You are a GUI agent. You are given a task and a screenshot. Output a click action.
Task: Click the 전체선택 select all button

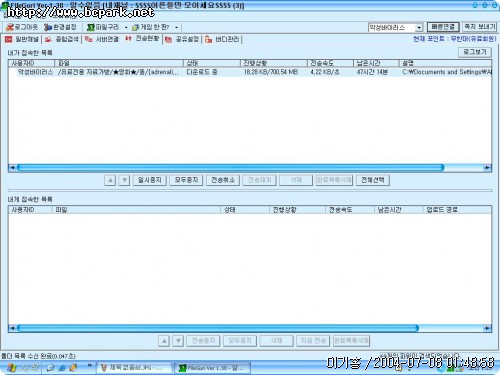pyautogui.click(x=373, y=180)
